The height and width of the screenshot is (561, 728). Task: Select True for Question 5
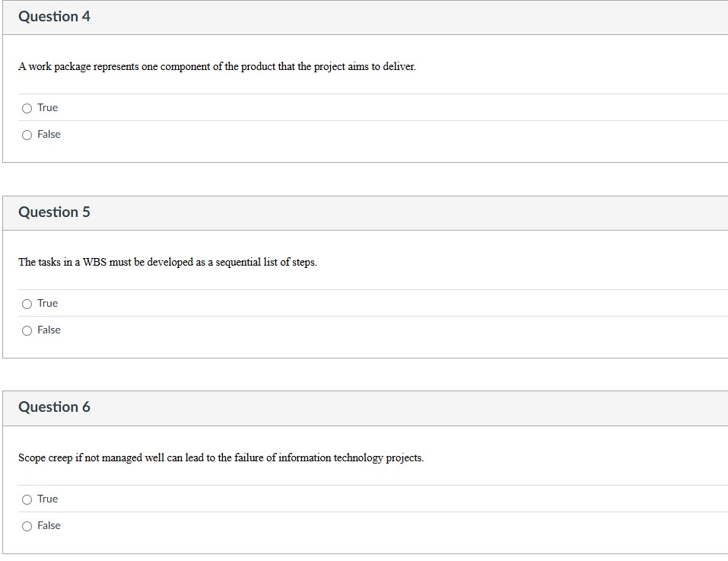tap(27, 303)
